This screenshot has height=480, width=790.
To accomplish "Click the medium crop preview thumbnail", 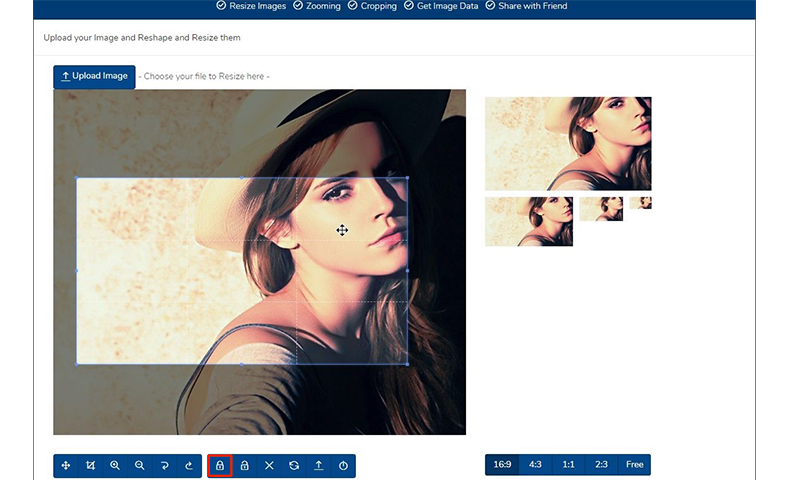I will (529, 222).
